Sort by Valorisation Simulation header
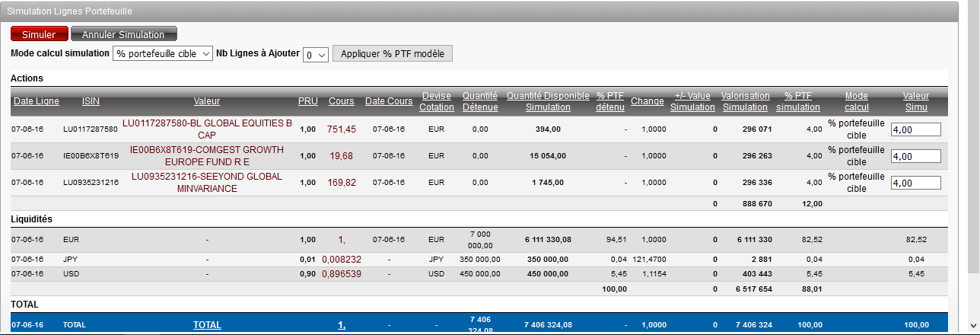The width and height of the screenshot is (980, 335). [745, 101]
